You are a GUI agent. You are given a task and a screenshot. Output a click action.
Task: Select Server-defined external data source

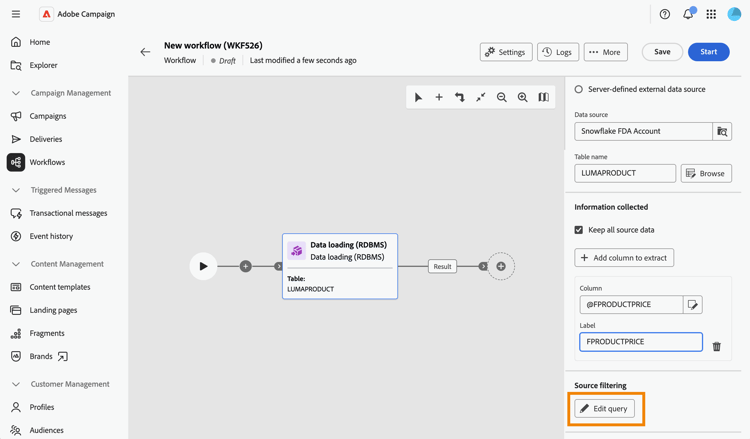click(579, 89)
